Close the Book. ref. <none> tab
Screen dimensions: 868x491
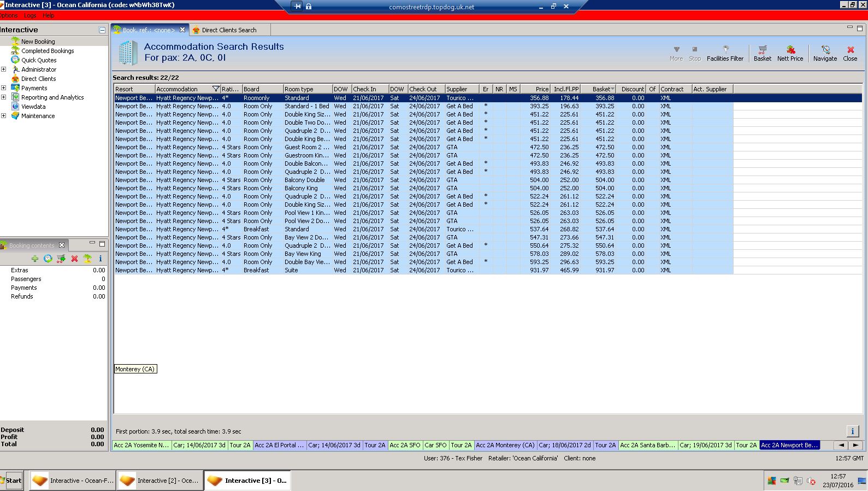point(182,30)
